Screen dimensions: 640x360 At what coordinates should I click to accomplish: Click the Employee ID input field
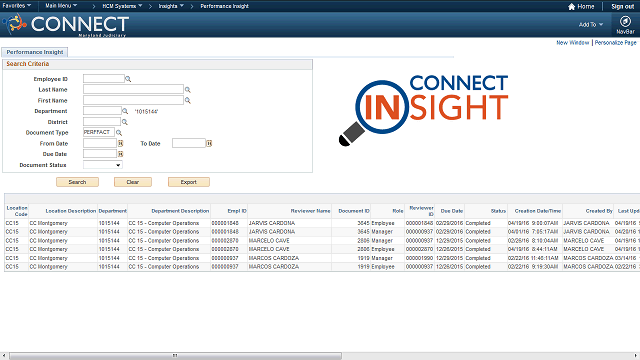[x=104, y=78]
